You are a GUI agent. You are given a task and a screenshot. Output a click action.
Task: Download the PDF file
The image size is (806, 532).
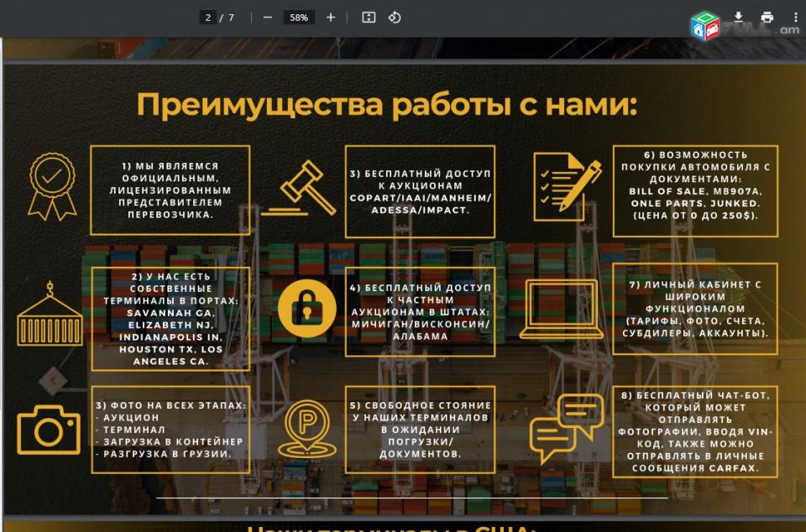pyautogui.click(x=738, y=17)
